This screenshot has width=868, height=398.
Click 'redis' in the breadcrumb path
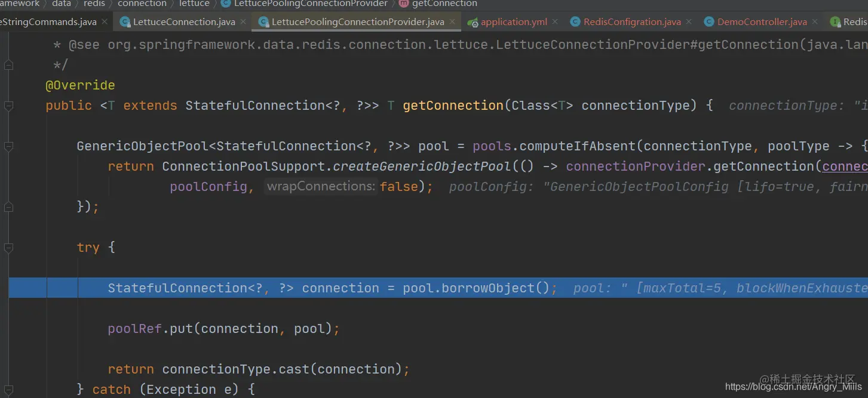coord(93,4)
